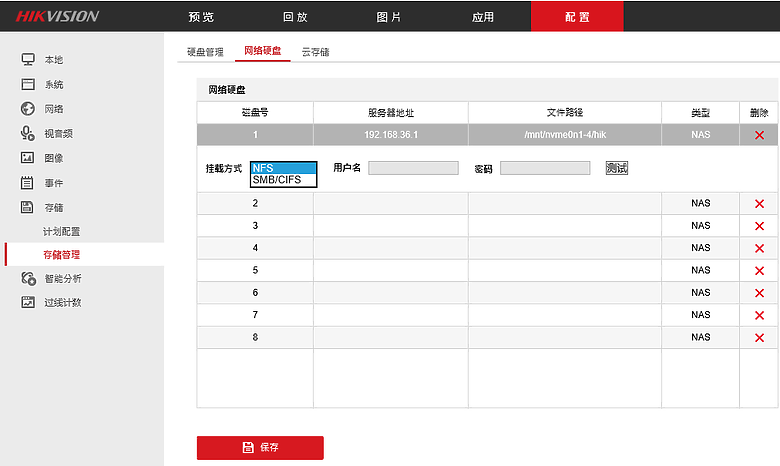780x466 pixels.
Task: Click the 类型 column header
Action: point(700,113)
